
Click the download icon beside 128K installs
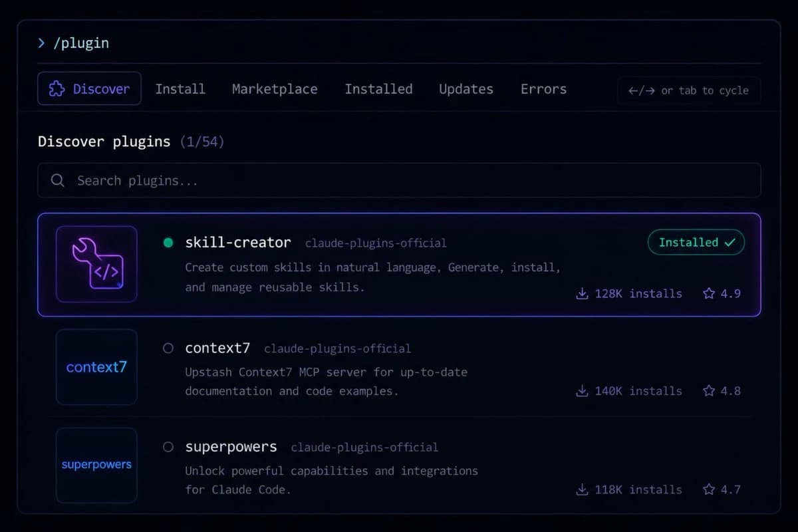pos(582,293)
